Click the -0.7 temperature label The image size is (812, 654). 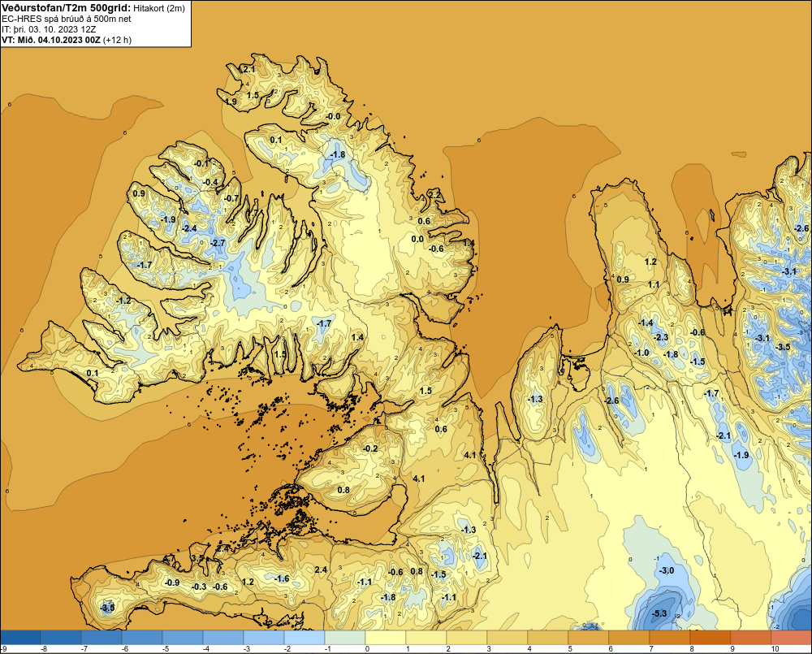[232, 198]
